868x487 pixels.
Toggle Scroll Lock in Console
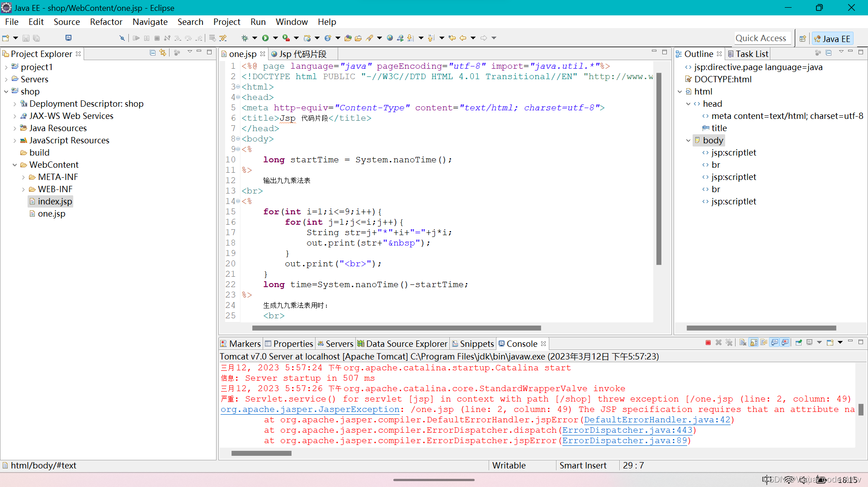(x=754, y=343)
